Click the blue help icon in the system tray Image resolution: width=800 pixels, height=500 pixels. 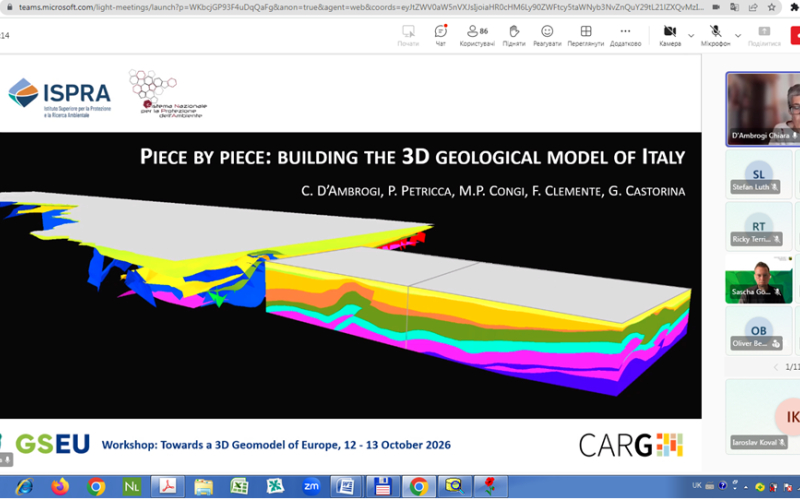point(722,486)
